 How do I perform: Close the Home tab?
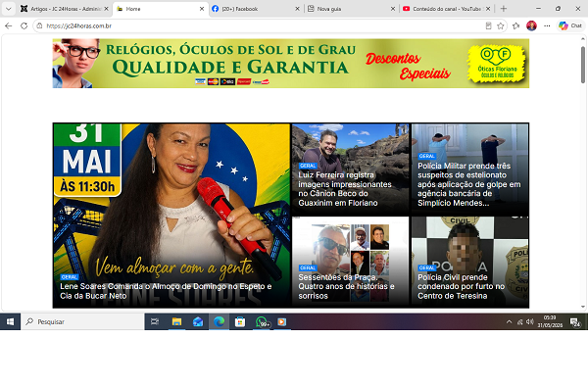(x=201, y=9)
